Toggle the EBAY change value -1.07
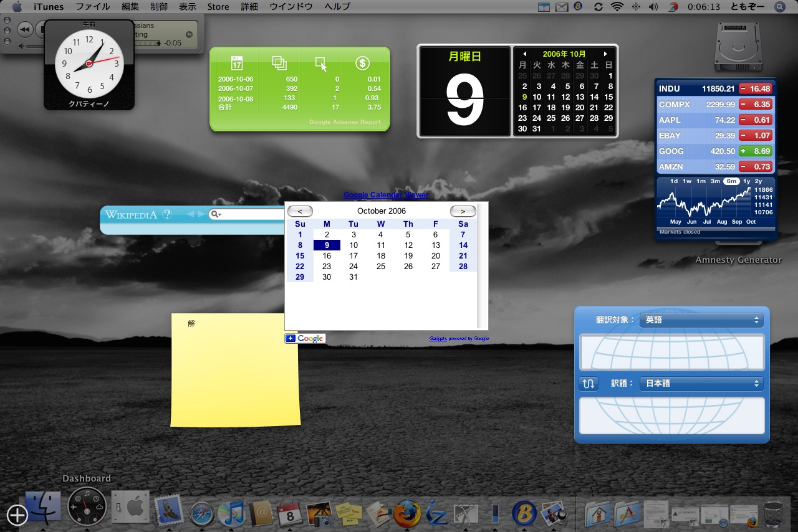The width and height of the screenshot is (798, 532). click(756, 136)
